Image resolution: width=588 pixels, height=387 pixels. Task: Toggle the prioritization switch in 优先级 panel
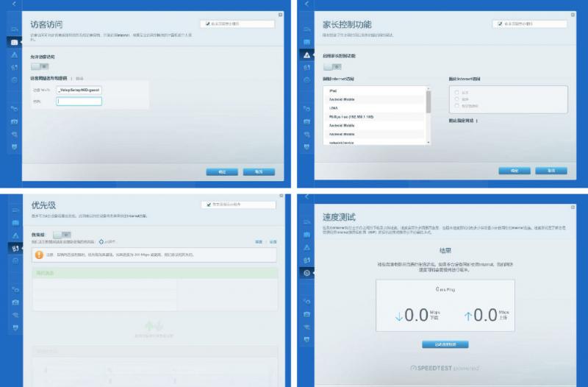62,235
